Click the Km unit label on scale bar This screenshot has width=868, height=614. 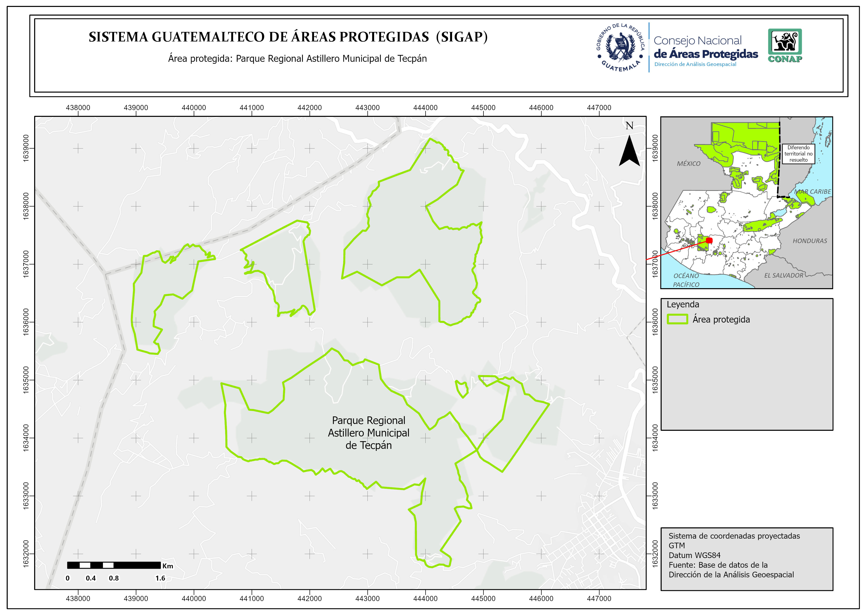point(168,566)
